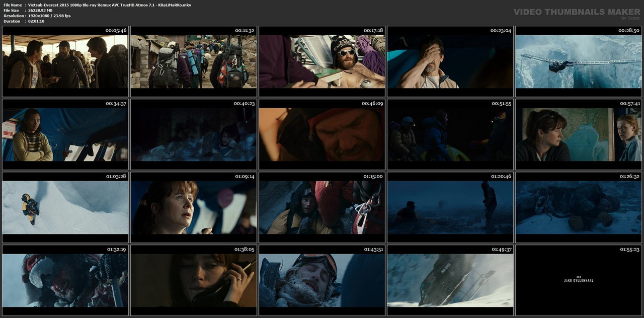The height and width of the screenshot is (318, 644).
Task: Select the thumbnail at 00:34:37
Action: click(x=65, y=134)
